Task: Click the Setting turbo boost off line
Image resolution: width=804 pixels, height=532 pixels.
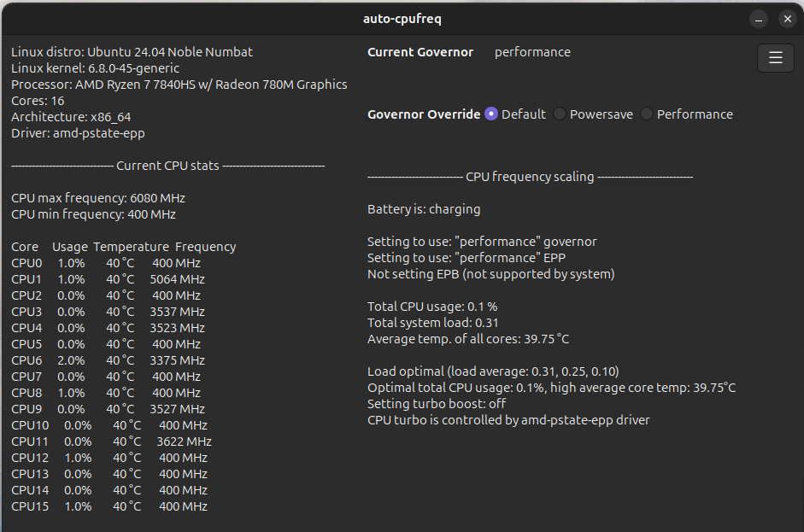Action: click(437, 404)
